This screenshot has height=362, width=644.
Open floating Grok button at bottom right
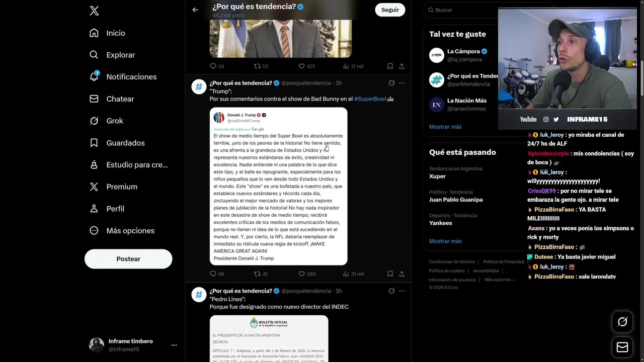coord(622,322)
